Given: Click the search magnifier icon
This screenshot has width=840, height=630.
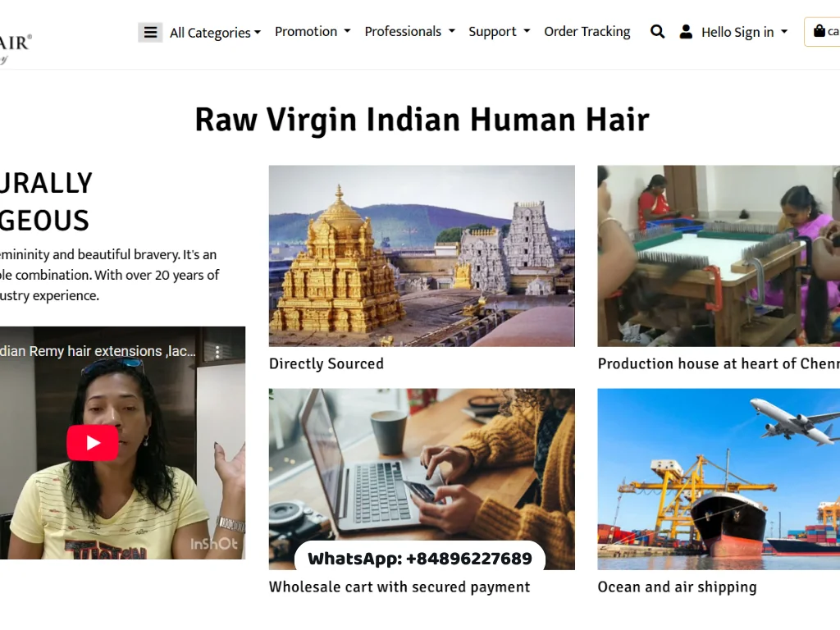Looking at the screenshot, I should point(657,31).
